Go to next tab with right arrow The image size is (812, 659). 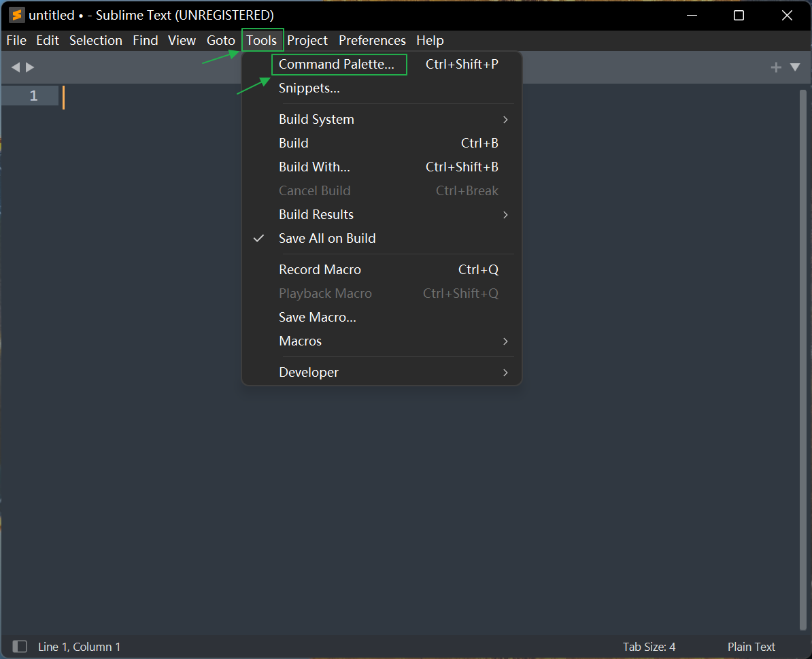coord(30,67)
